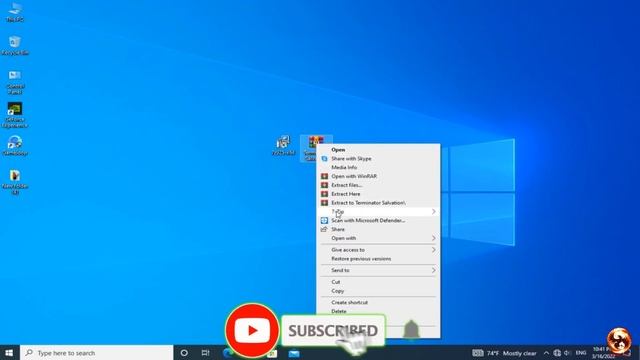640x360 pixels.
Task: Launch the Mail app from the taskbar
Action: [x=294, y=353]
